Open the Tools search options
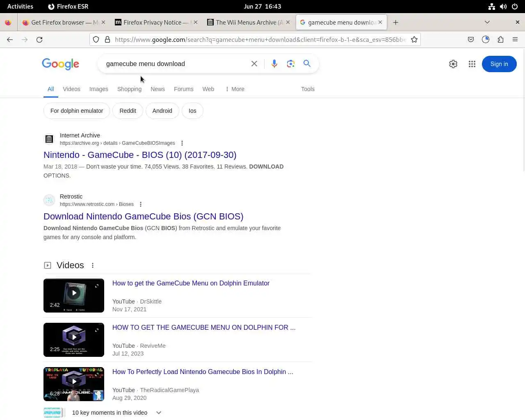The height and width of the screenshot is (420, 525). (x=308, y=89)
